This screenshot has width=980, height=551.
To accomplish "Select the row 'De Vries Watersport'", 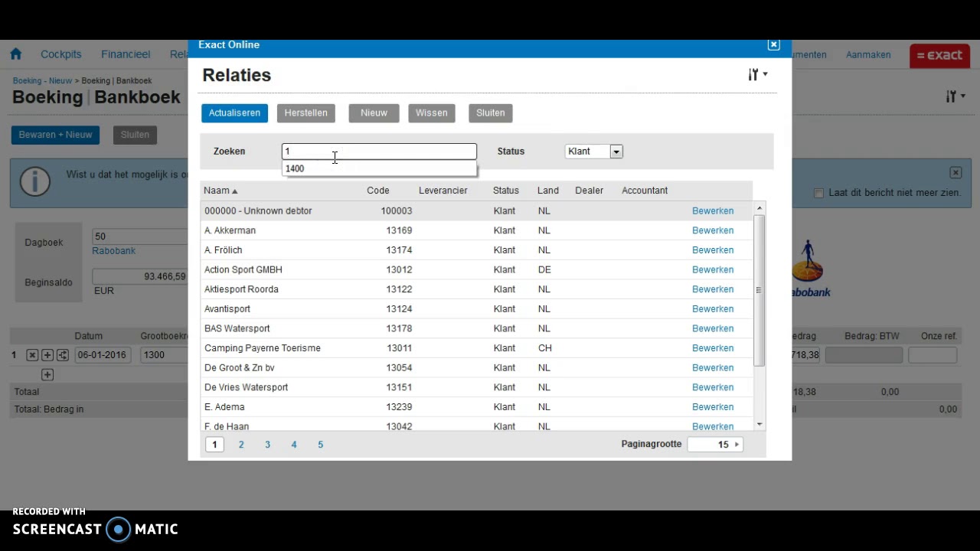I will (x=476, y=387).
